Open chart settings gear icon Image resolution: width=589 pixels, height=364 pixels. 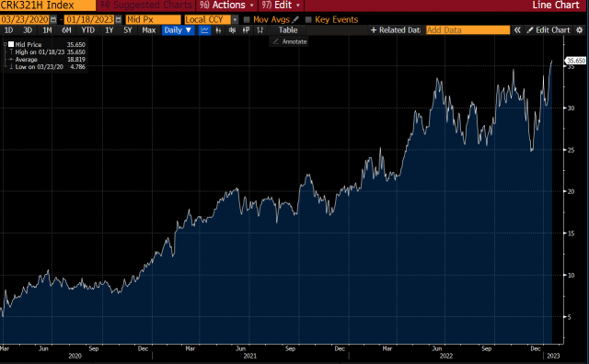(x=580, y=30)
